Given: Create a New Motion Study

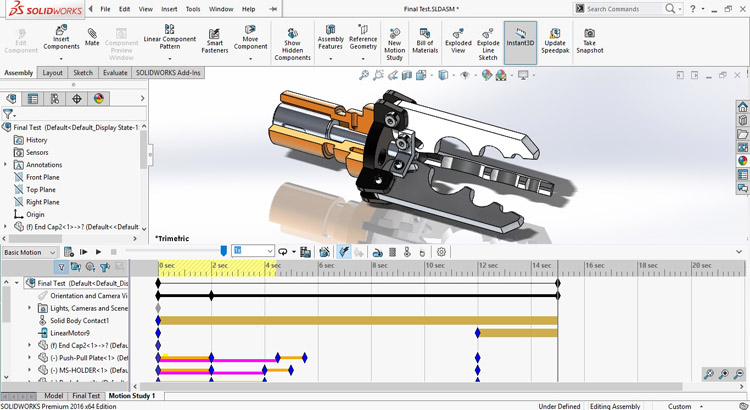Looking at the screenshot, I should coord(394,44).
